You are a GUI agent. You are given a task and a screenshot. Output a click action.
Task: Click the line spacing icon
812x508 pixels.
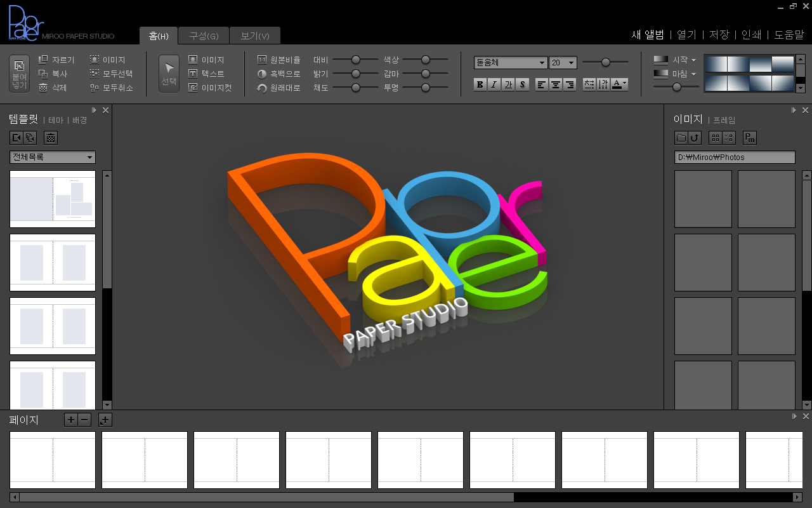[603, 84]
